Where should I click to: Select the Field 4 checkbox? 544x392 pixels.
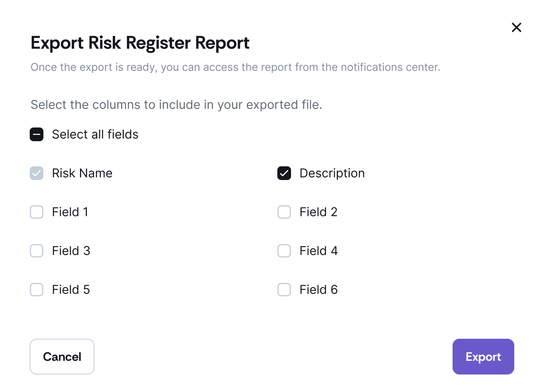click(x=284, y=251)
